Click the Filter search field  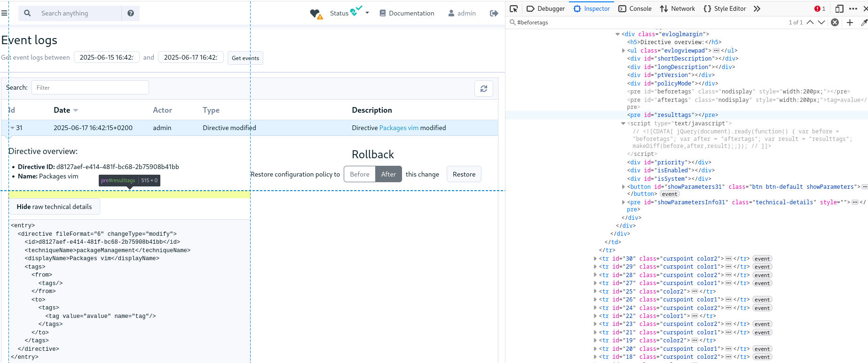pyautogui.click(x=90, y=87)
